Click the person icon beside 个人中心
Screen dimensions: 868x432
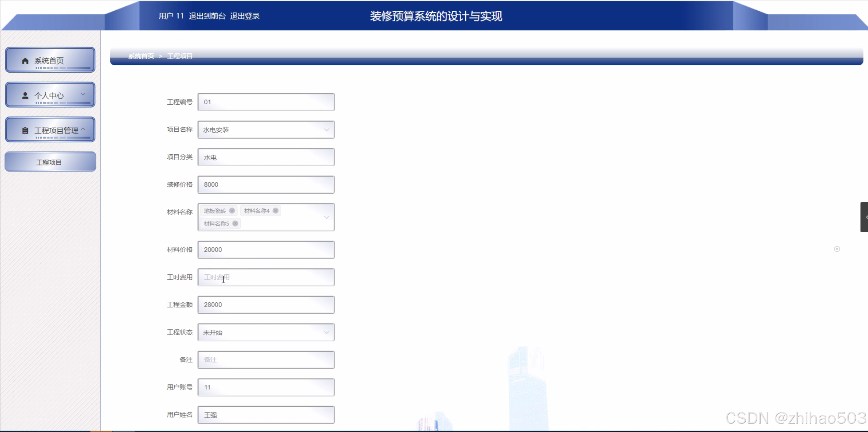(x=25, y=96)
